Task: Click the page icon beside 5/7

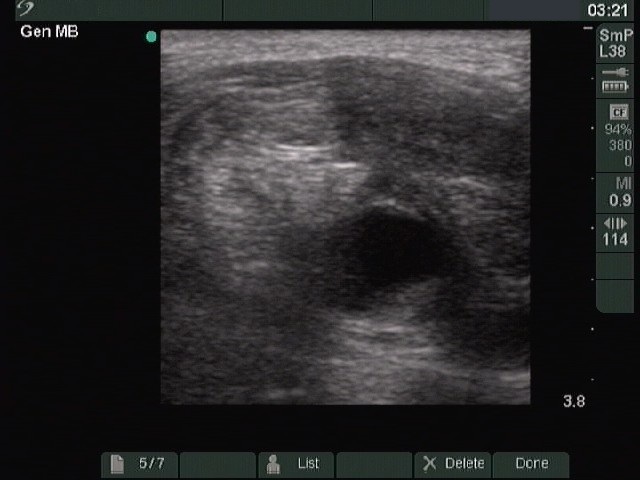Action: tap(118, 464)
